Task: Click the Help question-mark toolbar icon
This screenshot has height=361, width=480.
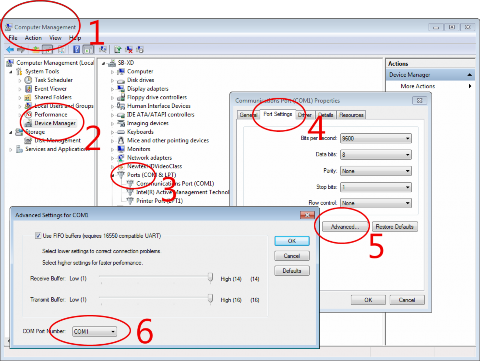Action: tap(77, 50)
